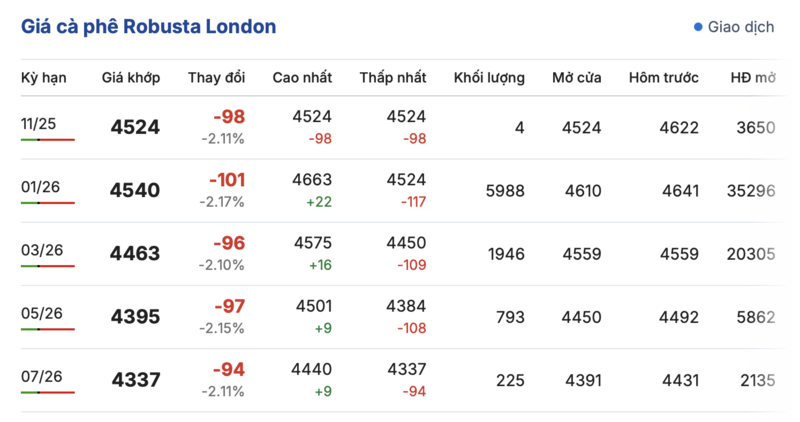
Task: Click the 4463 matched price for 03/26
Action: click(x=135, y=254)
